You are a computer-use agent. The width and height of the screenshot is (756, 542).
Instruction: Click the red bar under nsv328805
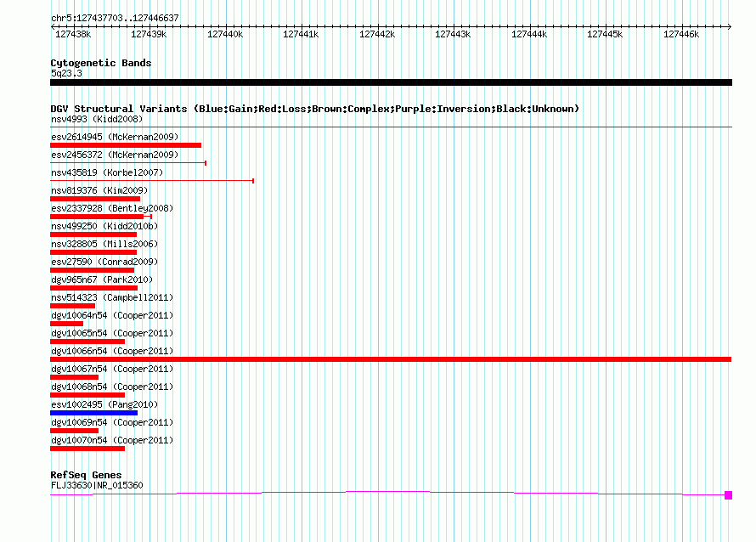[x=93, y=252]
